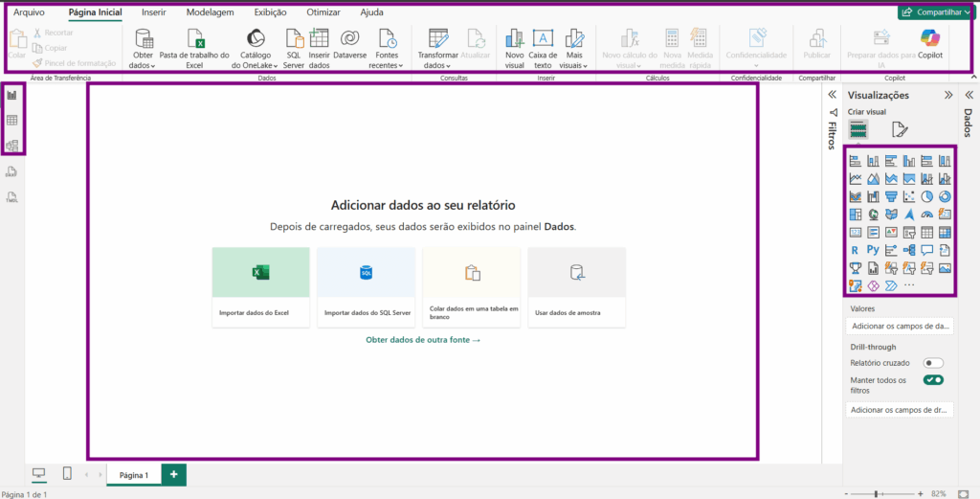
Task: Open Copilot from the ribbon
Action: click(x=930, y=45)
